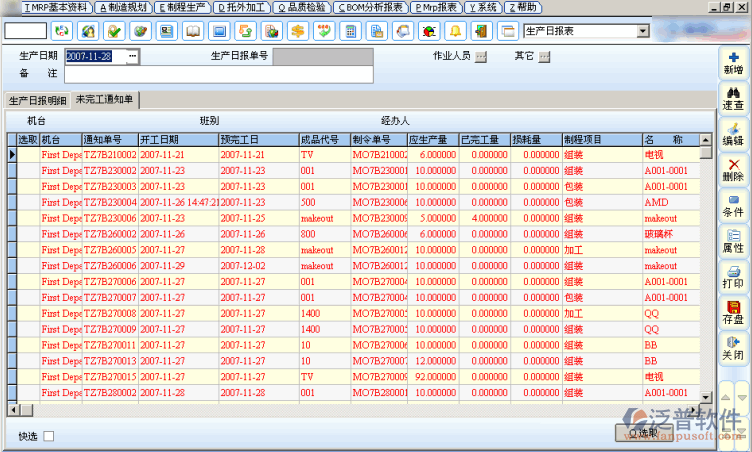Click the 新增 (Add new) icon
This screenshot has height=452, width=752.
[x=733, y=63]
